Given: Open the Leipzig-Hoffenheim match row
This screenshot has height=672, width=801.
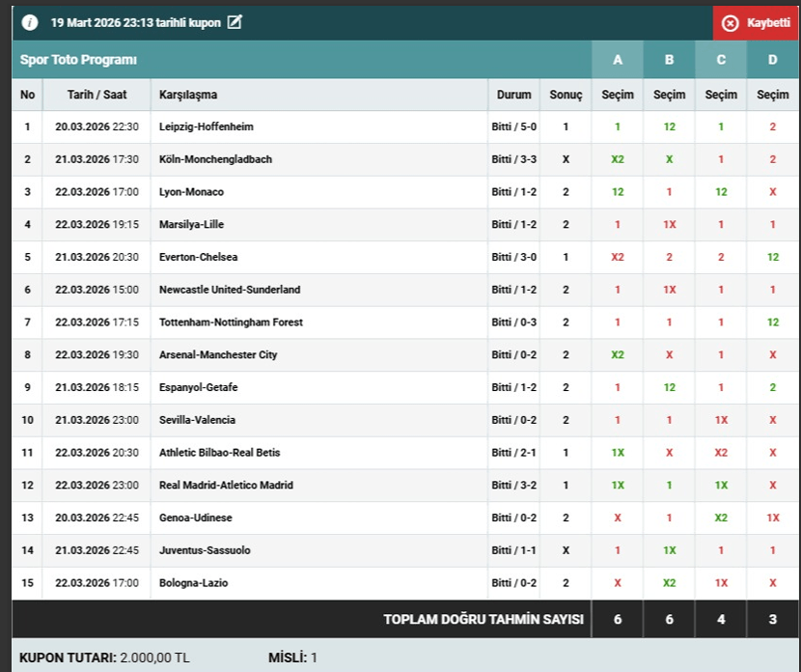Looking at the screenshot, I should 207,126.
